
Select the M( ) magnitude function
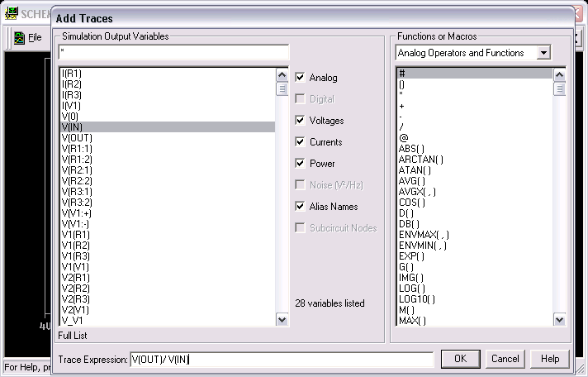click(x=475, y=310)
